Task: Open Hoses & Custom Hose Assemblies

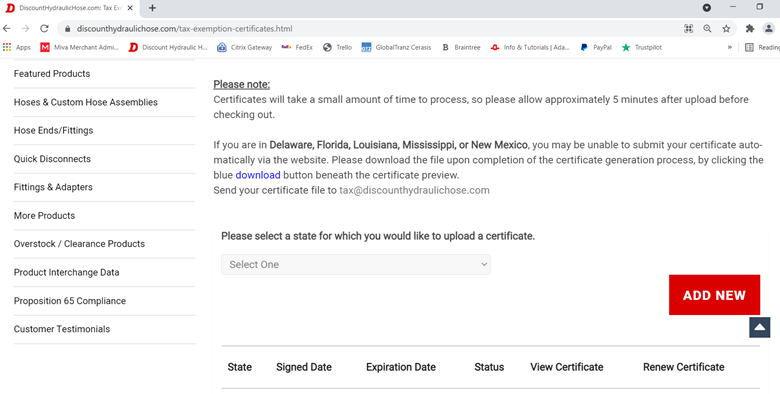Action: pyautogui.click(x=86, y=102)
